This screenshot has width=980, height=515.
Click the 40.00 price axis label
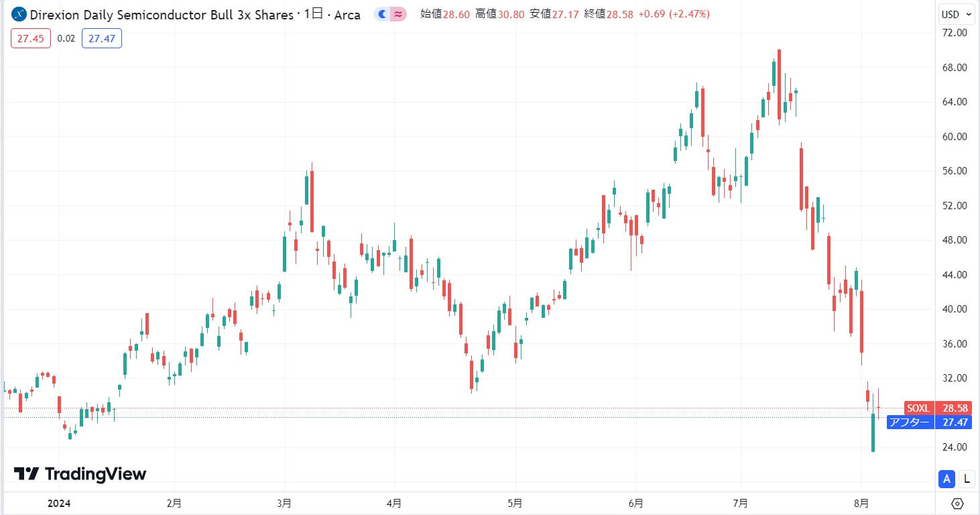955,309
